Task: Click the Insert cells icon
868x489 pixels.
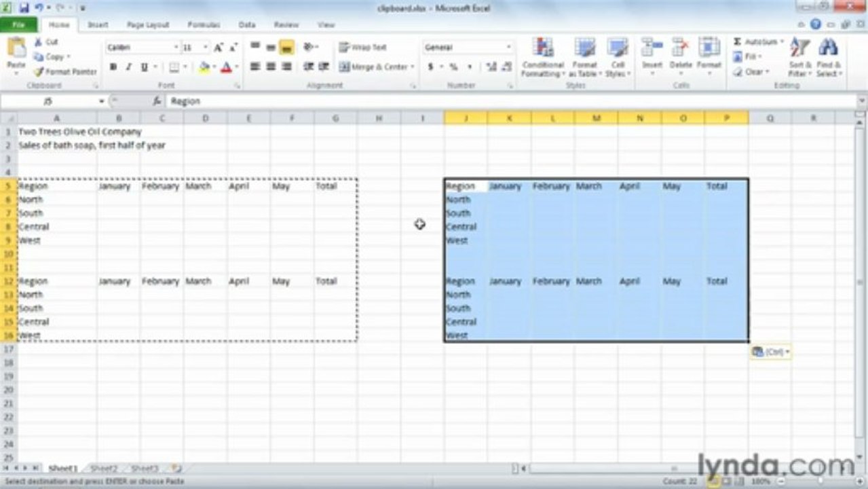Action: click(652, 48)
